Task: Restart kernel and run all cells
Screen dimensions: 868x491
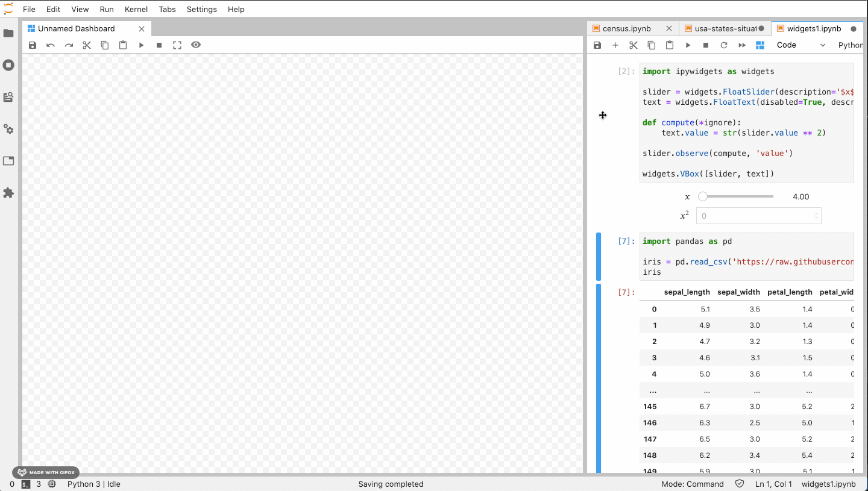Action: (742, 45)
